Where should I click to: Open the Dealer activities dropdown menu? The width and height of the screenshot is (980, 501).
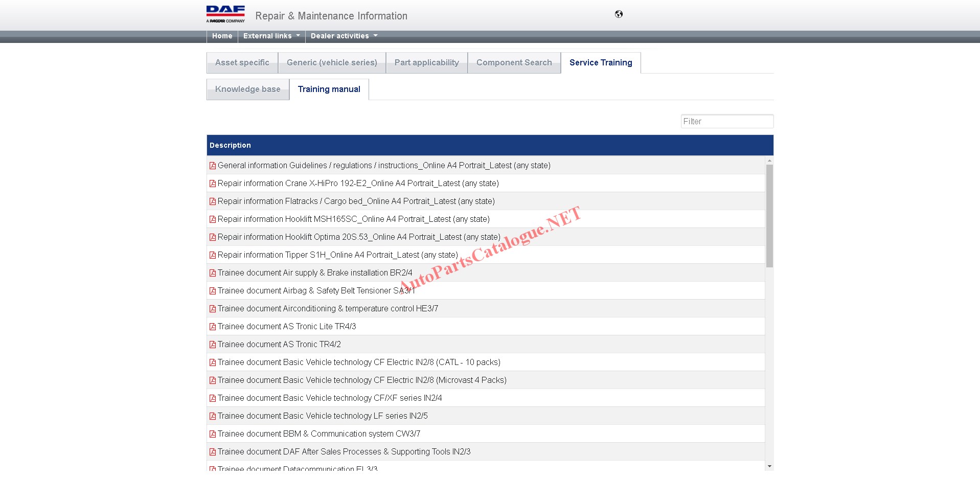(x=344, y=36)
